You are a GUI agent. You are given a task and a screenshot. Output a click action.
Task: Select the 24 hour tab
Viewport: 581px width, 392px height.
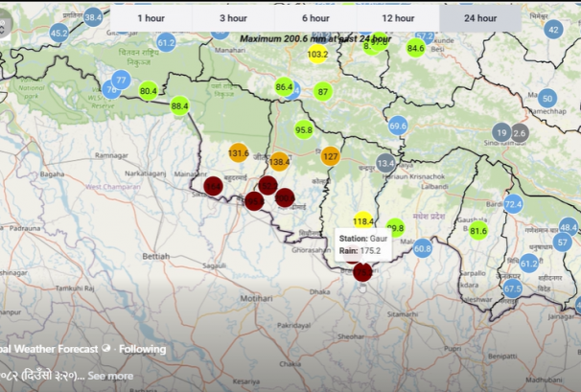480,17
